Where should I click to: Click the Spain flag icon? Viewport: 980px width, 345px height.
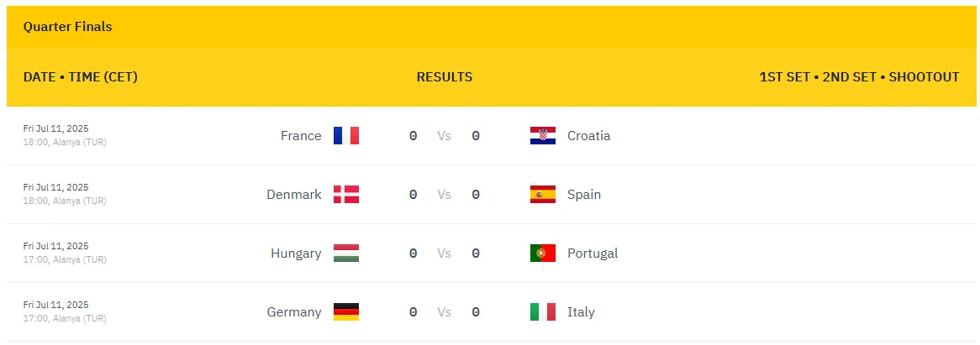pyautogui.click(x=542, y=195)
